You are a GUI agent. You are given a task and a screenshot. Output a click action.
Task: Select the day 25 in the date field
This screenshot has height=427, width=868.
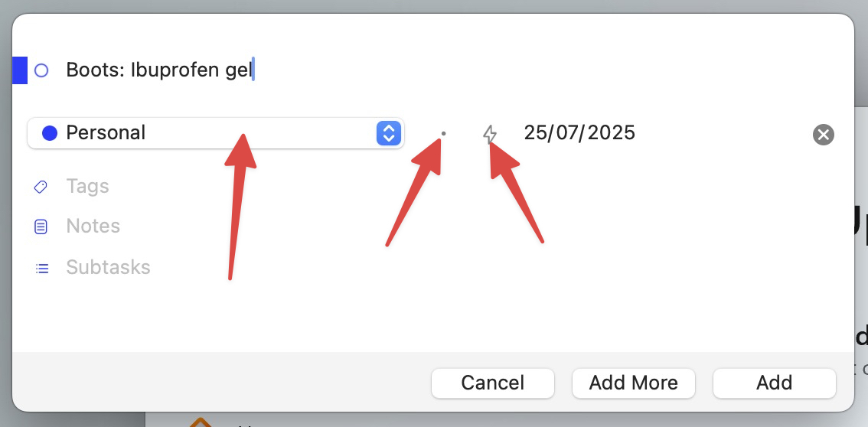coord(535,132)
